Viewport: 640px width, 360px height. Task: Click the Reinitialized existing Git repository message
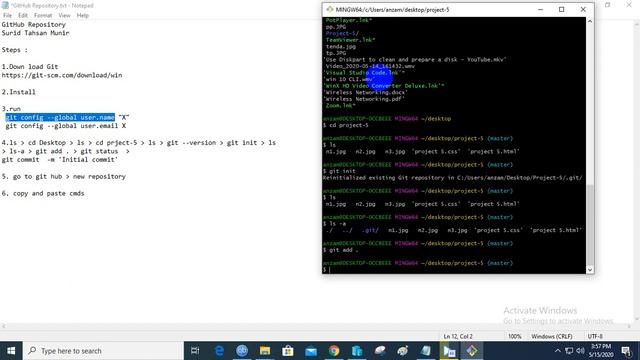[452, 178]
